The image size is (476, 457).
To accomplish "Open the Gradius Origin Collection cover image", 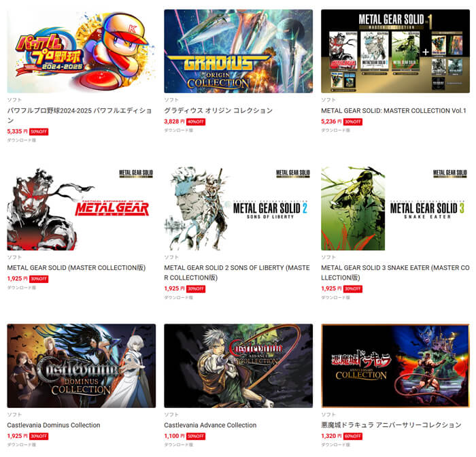I will tap(238, 51).
